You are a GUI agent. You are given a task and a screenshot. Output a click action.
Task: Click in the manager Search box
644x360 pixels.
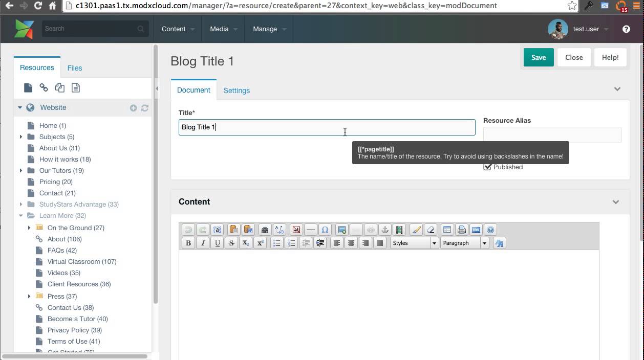(95, 29)
